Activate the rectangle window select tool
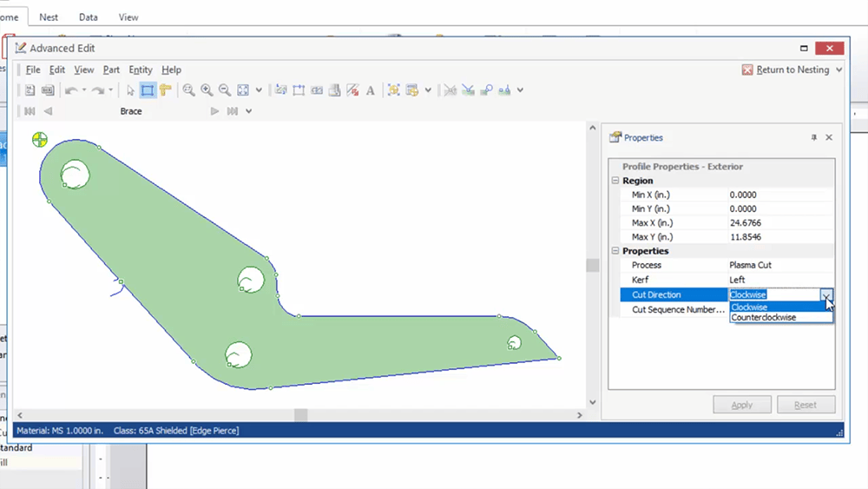Viewport: 868px width, 489px height. (148, 90)
